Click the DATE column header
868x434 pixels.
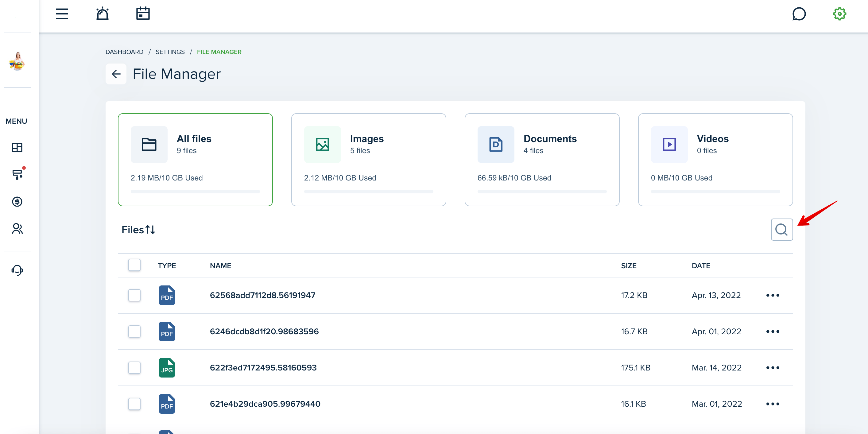point(701,265)
